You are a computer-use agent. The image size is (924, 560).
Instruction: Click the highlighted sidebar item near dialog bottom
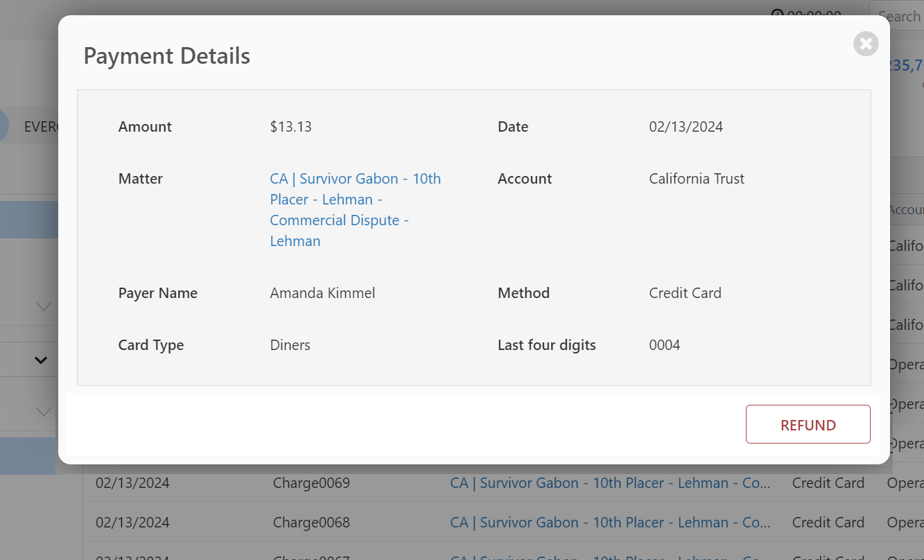point(28,455)
